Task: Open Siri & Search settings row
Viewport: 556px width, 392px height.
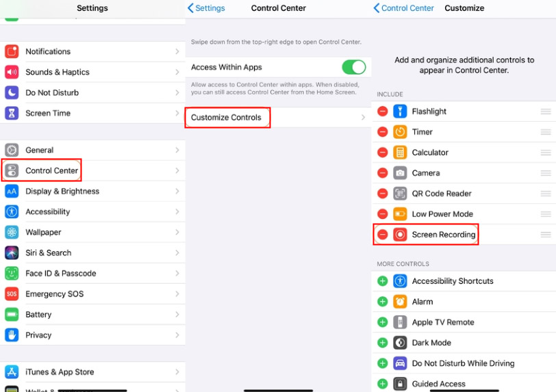Action: point(92,252)
